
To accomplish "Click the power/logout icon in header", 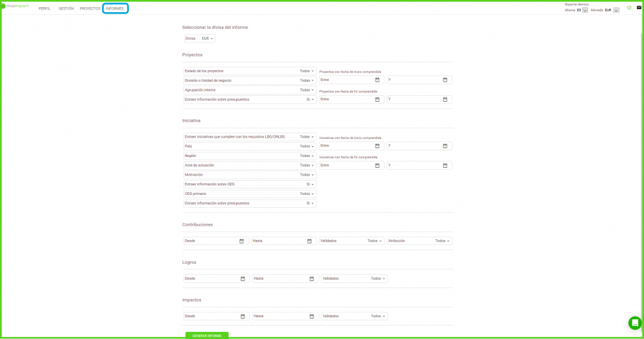I will coord(629,8).
